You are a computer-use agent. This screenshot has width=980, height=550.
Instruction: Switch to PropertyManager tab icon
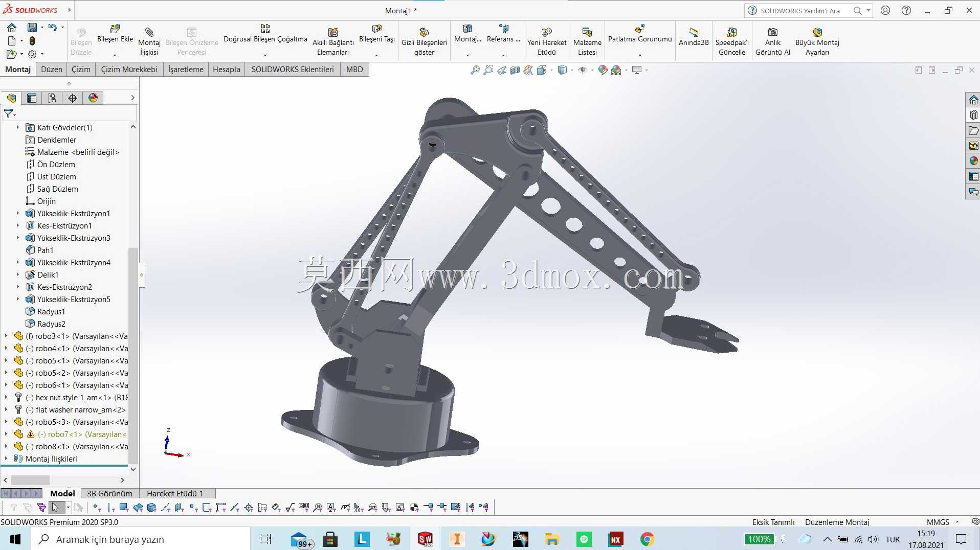pyautogui.click(x=32, y=98)
